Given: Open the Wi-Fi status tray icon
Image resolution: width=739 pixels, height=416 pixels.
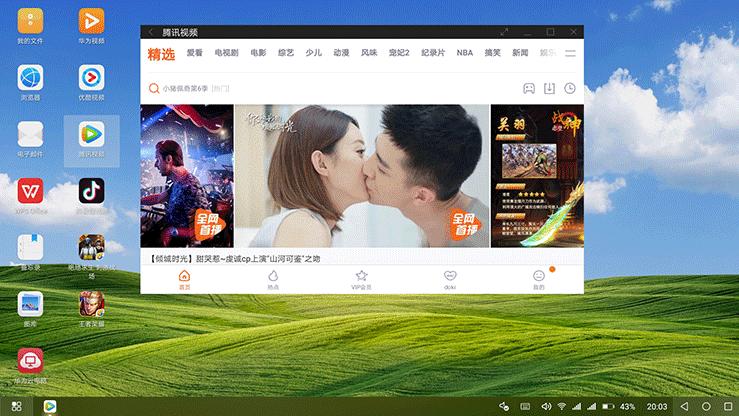Looking at the screenshot, I should click(x=561, y=406).
